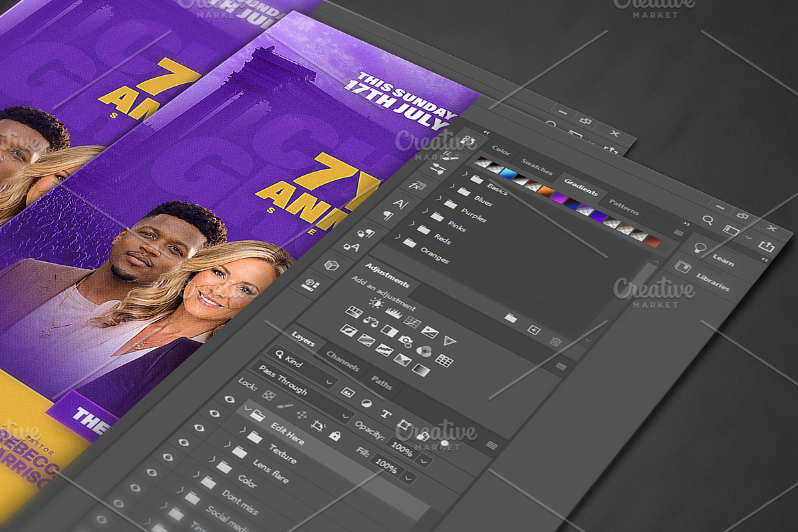Add a Photo Filter adjustment (camera icon)
This screenshot has width=798, height=532.
pos(406,340)
